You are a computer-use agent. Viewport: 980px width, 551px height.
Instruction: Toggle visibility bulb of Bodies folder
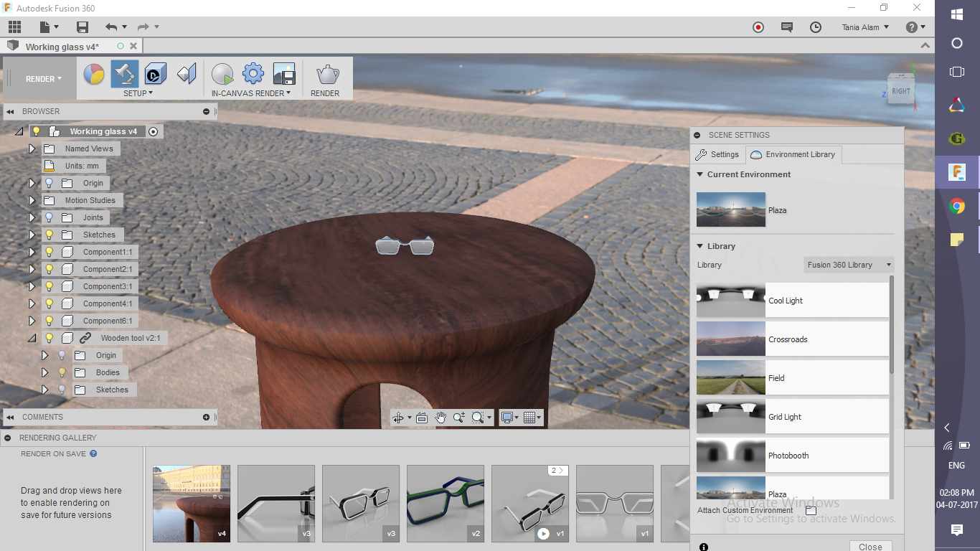[x=62, y=372]
